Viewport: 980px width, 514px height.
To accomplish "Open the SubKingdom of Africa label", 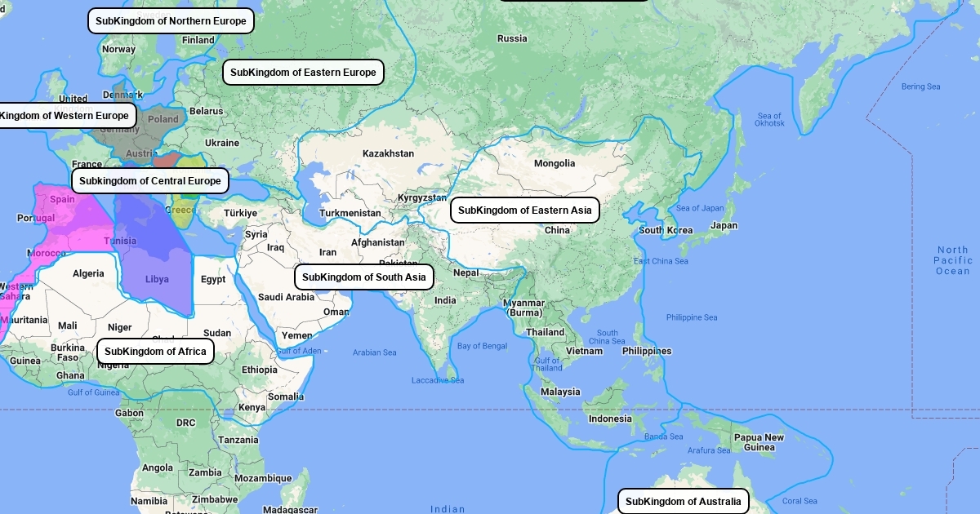I will 156,352.
